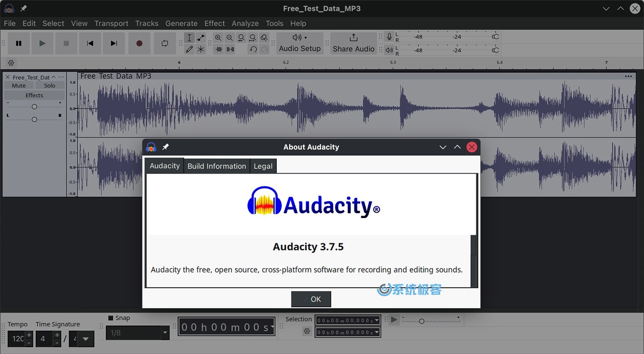Increase Tempo with the plus stepper
The width and height of the screenshot is (644, 354).
point(29,335)
